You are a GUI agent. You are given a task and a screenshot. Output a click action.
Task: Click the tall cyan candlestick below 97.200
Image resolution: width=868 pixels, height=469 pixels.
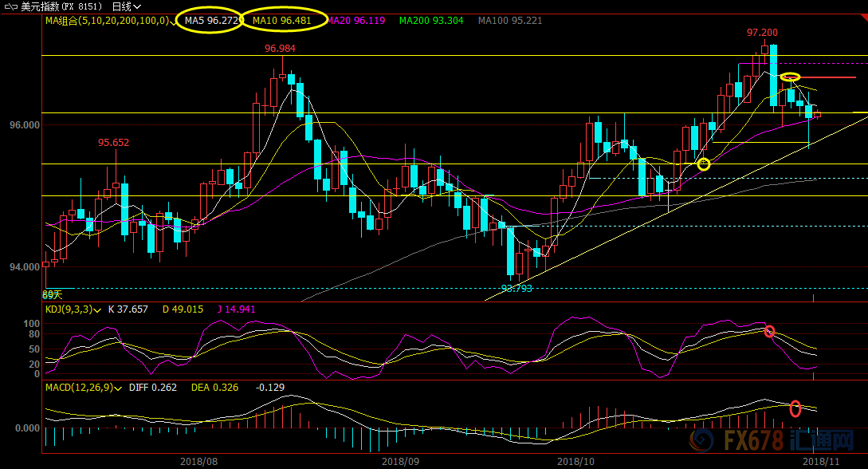773,75
